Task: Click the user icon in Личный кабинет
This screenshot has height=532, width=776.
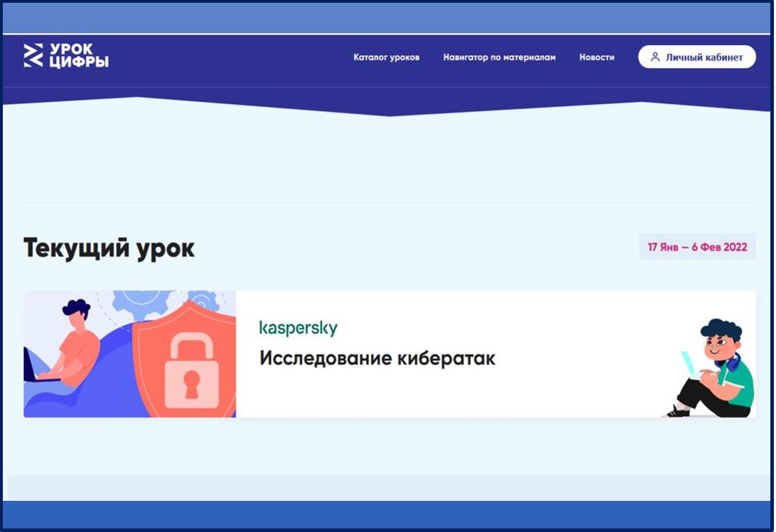Action: (x=655, y=57)
